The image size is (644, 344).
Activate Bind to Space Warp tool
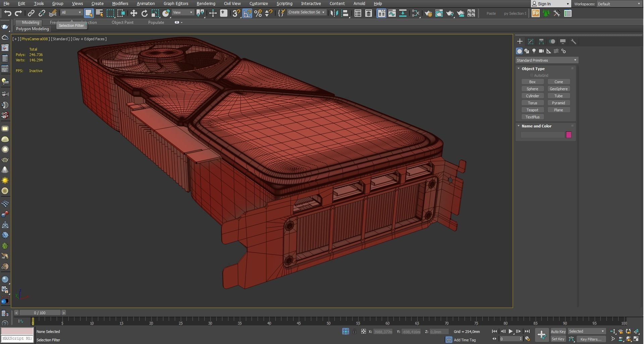53,13
